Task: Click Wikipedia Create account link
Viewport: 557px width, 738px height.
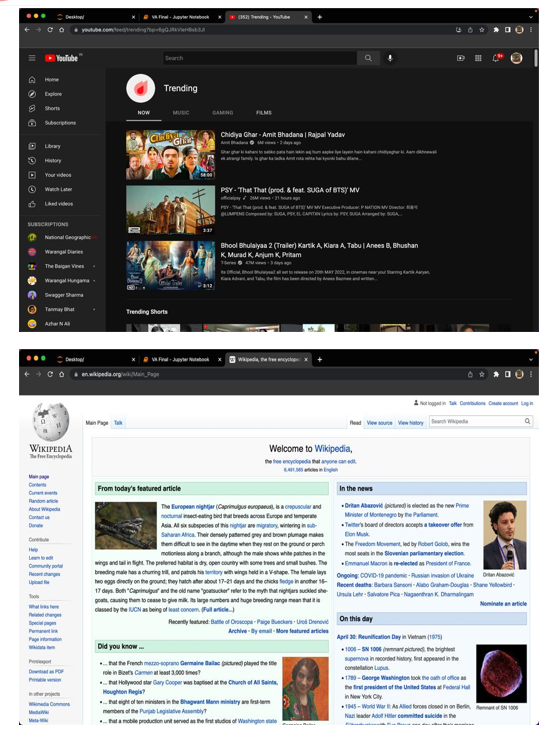Action: click(x=503, y=403)
